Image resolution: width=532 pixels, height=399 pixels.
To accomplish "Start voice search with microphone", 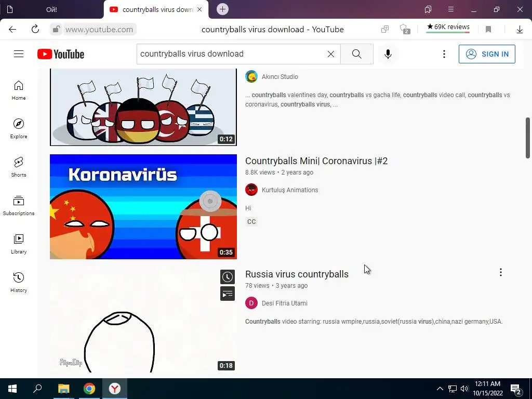I will point(388,54).
